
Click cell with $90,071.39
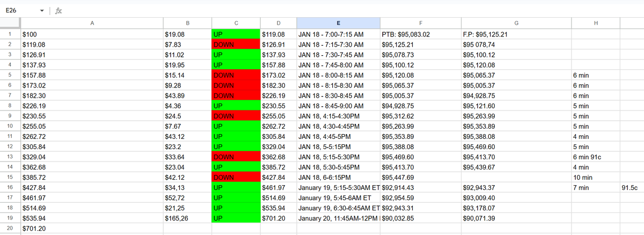516,218
